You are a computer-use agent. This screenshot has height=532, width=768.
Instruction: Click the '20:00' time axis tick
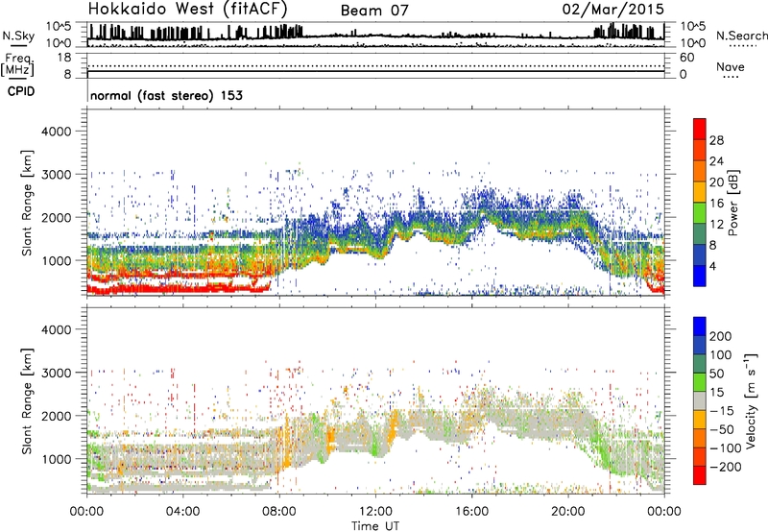click(567, 512)
